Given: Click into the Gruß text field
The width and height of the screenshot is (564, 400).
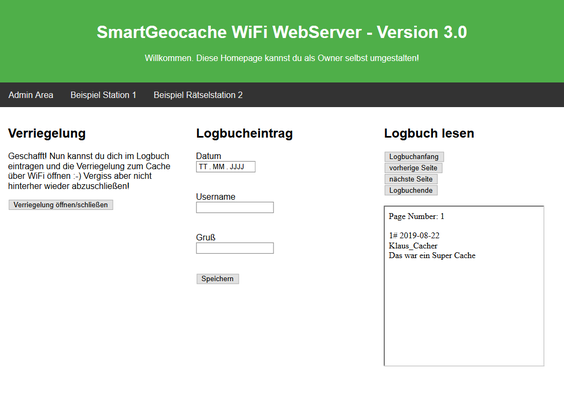Looking at the screenshot, I should click(x=235, y=248).
